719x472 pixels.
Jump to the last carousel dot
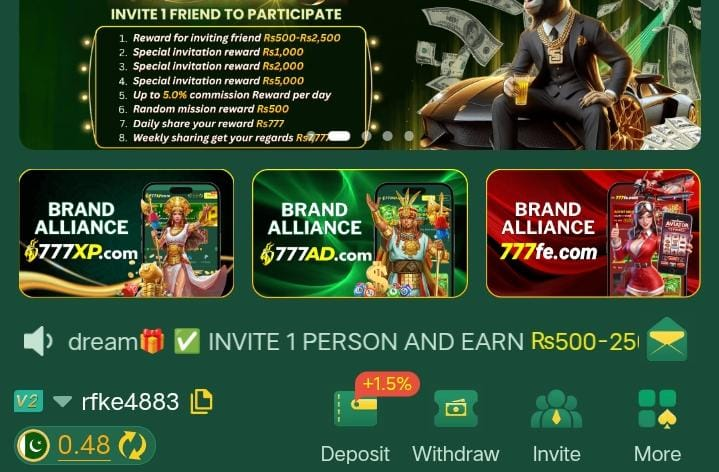click(409, 136)
